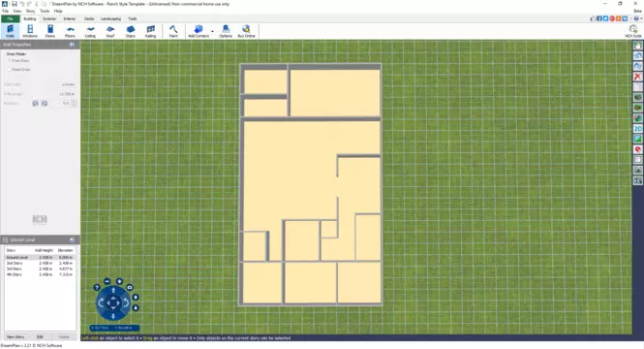644x349 pixels.
Task: Adjust the rotation value stepper
Action: point(74,104)
